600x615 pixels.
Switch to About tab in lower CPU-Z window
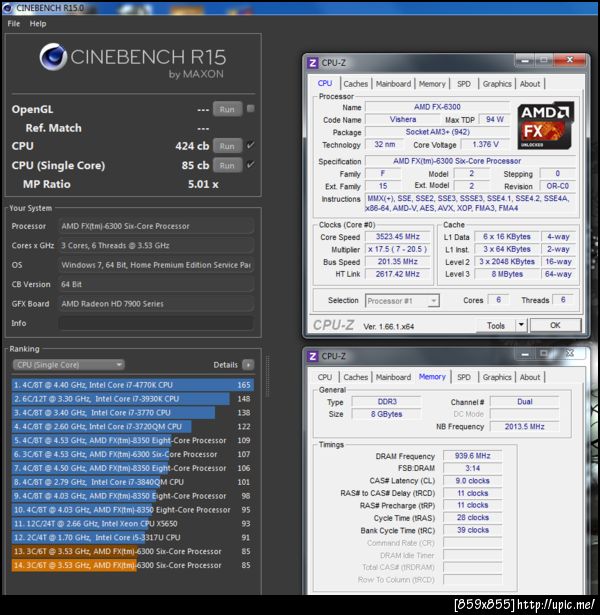[530, 377]
